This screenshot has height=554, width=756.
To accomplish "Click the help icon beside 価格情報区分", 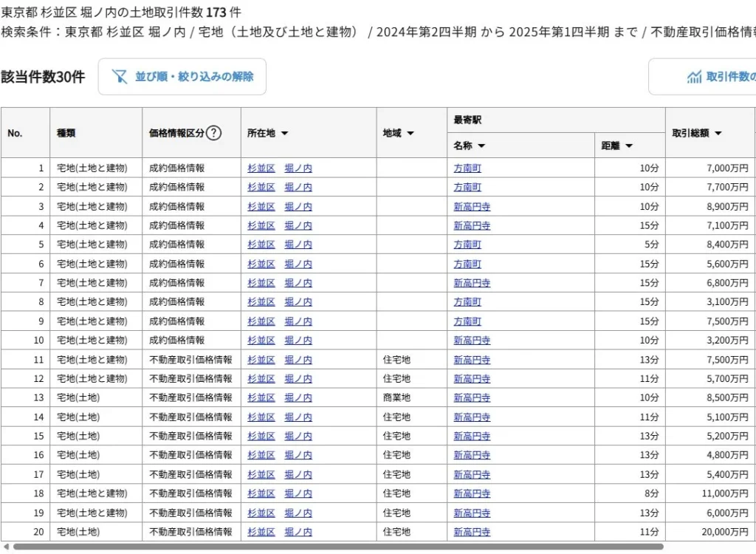I will pyautogui.click(x=213, y=133).
